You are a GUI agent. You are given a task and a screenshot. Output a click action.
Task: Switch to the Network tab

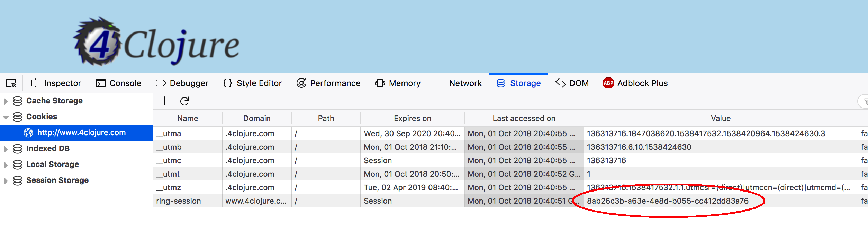pyautogui.click(x=459, y=83)
